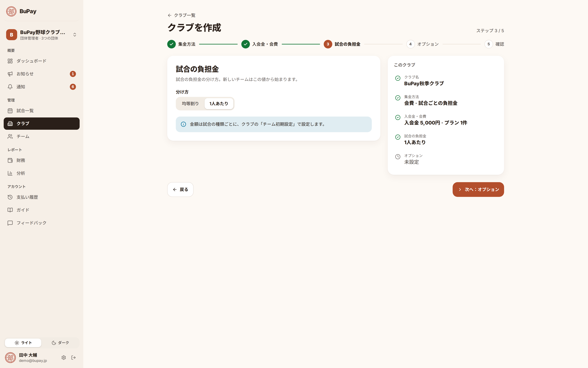Click the BuPay秋季クラブ club name text
Image resolution: width=588 pixels, height=368 pixels.
pos(424,83)
